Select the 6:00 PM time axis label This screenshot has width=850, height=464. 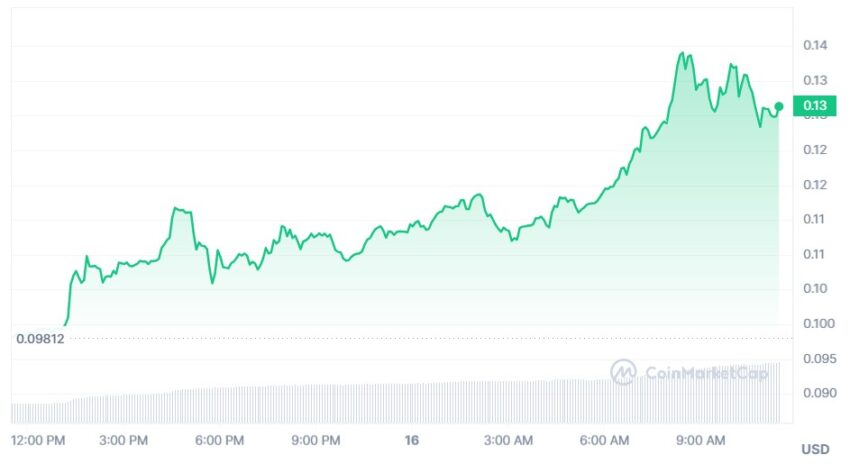click(x=220, y=440)
